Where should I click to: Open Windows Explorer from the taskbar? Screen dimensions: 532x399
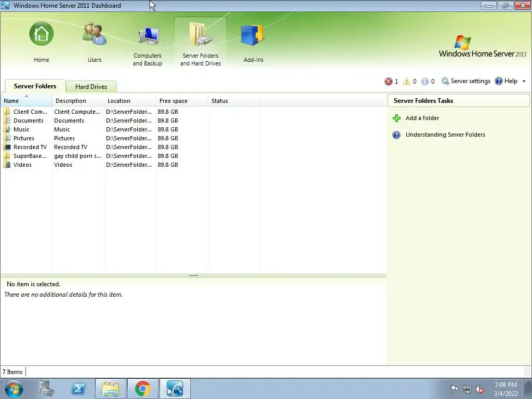pyautogui.click(x=111, y=389)
